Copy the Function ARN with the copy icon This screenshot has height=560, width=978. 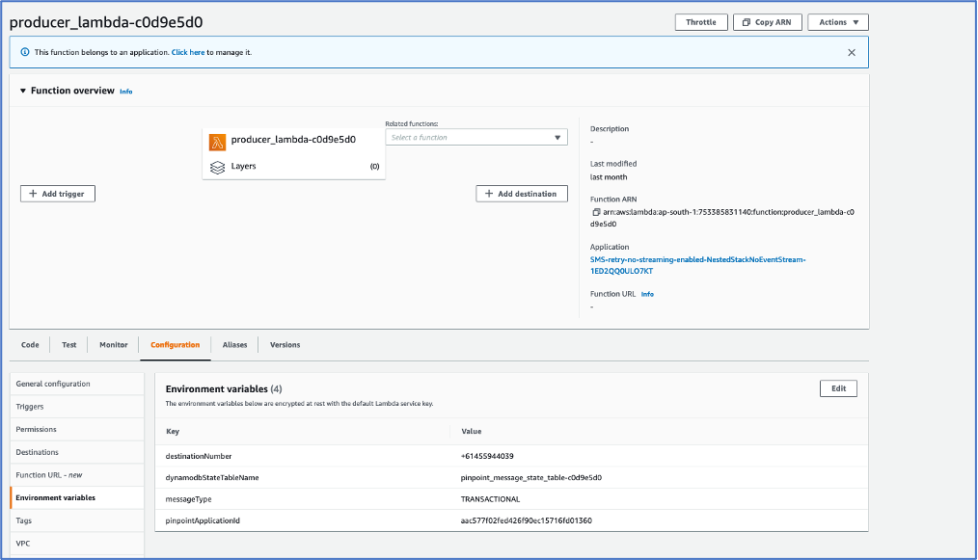pos(596,212)
